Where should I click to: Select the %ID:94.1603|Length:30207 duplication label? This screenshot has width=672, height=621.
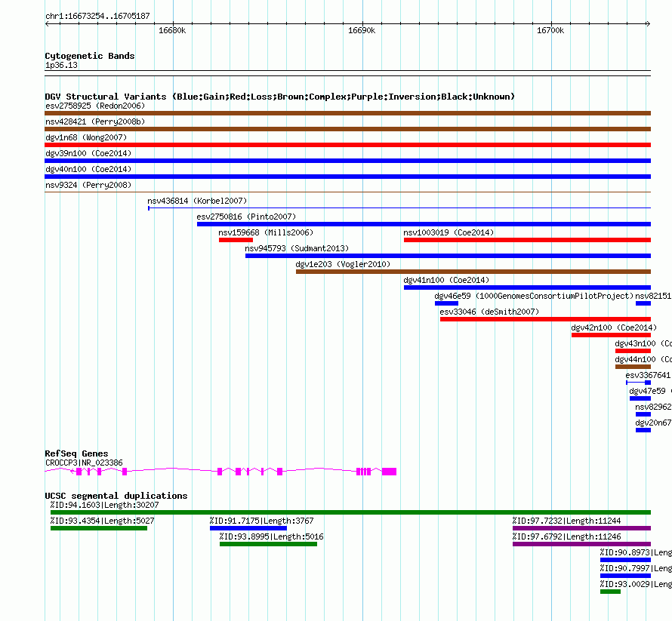(104, 505)
